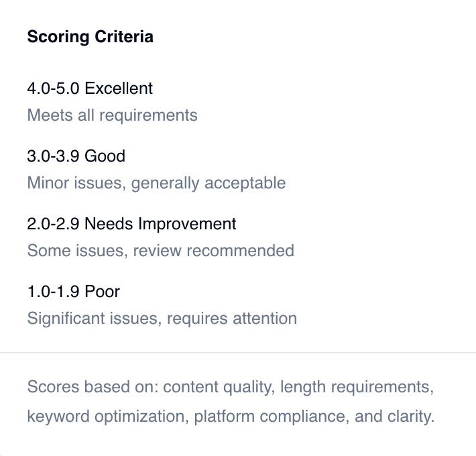Viewport: 476px width, 456px height.
Task: Select the "Needs Improvement" rating label
Action: point(160,224)
